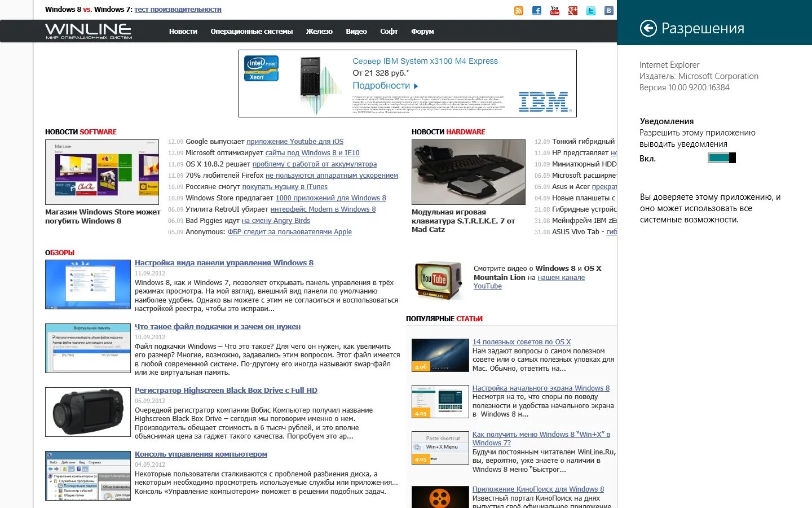The image size is (812, 508).
Task: Open the Новости menu
Action: (183, 32)
